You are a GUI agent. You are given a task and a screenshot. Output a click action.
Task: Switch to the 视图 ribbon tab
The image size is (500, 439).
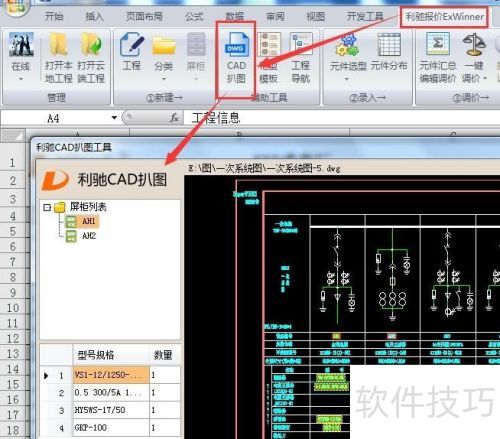315,16
